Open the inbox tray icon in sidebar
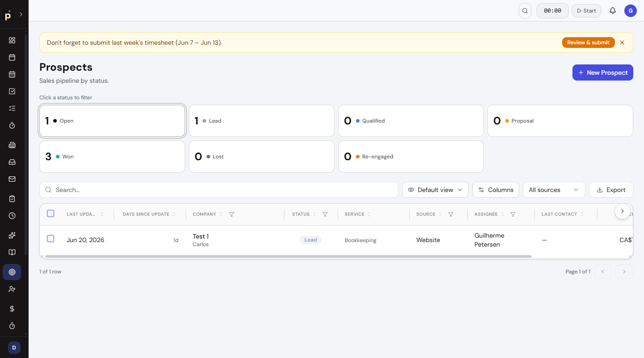This screenshot has width=644, height=358. point(12,162)
